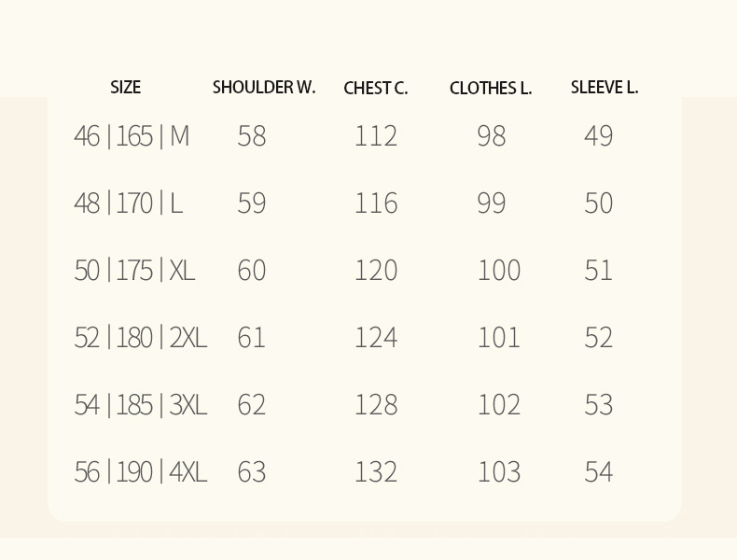Click chest value 124 for 2XL
Screen dimensions: 737x560
(x=376, y=338)
